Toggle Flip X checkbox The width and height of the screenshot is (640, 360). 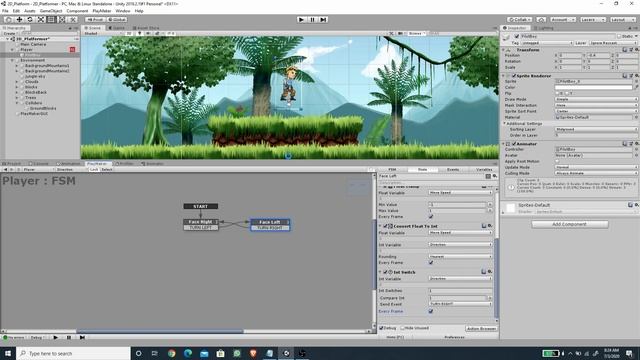pyautogui.click(x=558, y=93)
